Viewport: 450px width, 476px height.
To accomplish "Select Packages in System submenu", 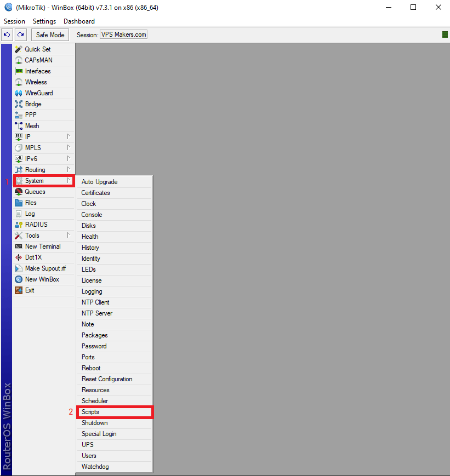I will pyautogui.click(x=114, y=335).
